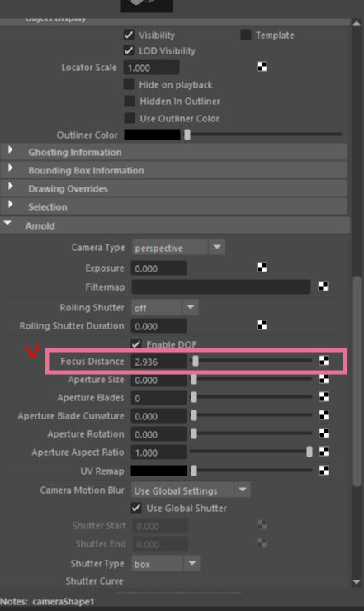364x611 pixels.
Task: Enable the Use Outliner Color checkbox
Action: click(129, 118)
